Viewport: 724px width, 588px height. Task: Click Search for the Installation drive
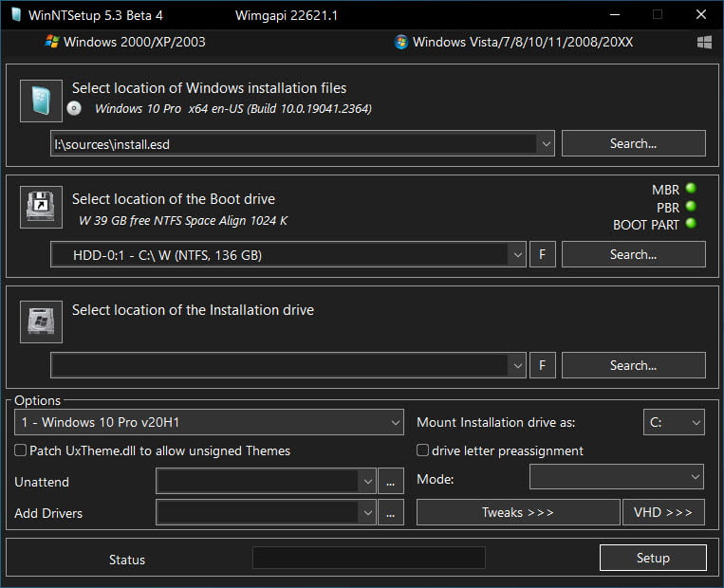tap(634, 365)
